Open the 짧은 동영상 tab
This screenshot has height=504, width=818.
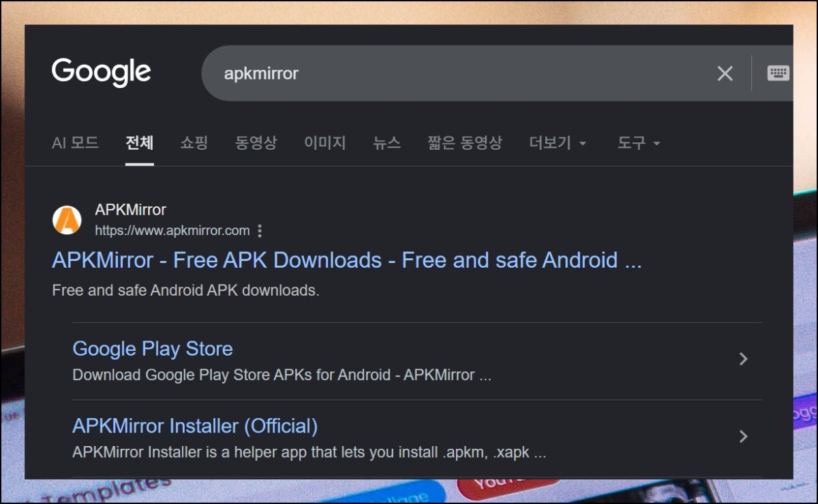point(465,143)
